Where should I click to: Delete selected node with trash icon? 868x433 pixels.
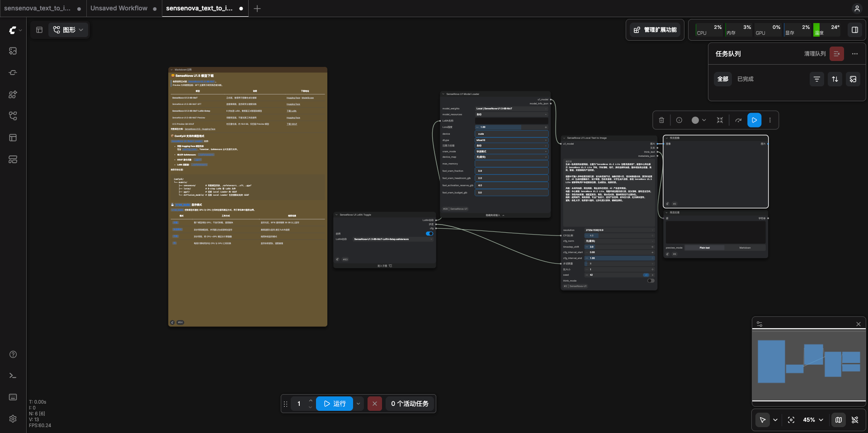(661, 120)
